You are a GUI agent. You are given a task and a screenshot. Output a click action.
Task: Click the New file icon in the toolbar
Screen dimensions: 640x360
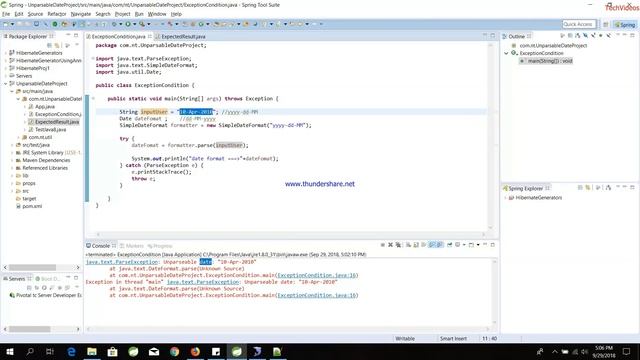5,24
